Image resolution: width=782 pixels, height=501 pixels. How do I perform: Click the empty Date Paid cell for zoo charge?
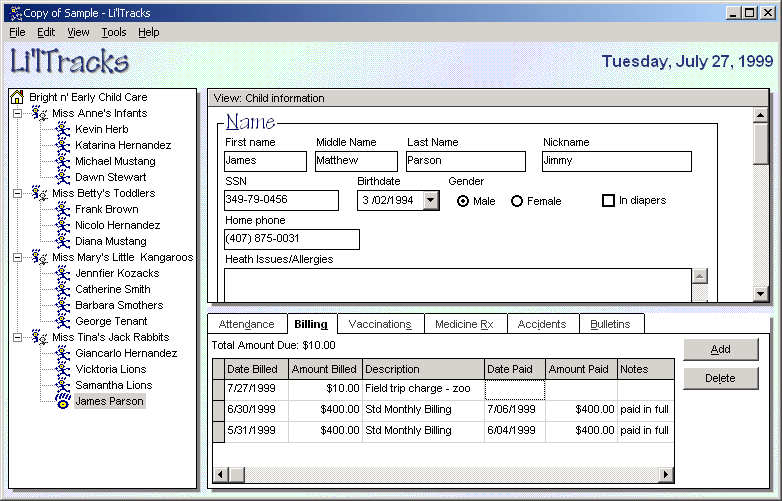[x=515, y=390]
